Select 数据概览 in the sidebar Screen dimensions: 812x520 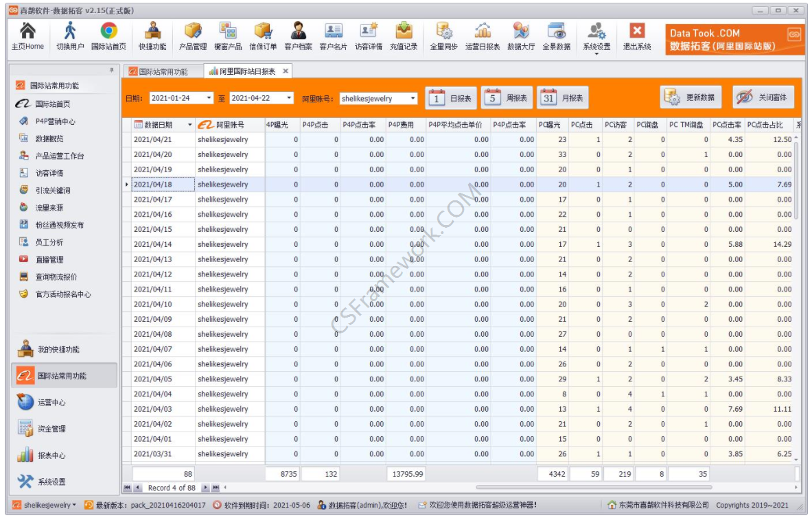(x=41, y=138)
